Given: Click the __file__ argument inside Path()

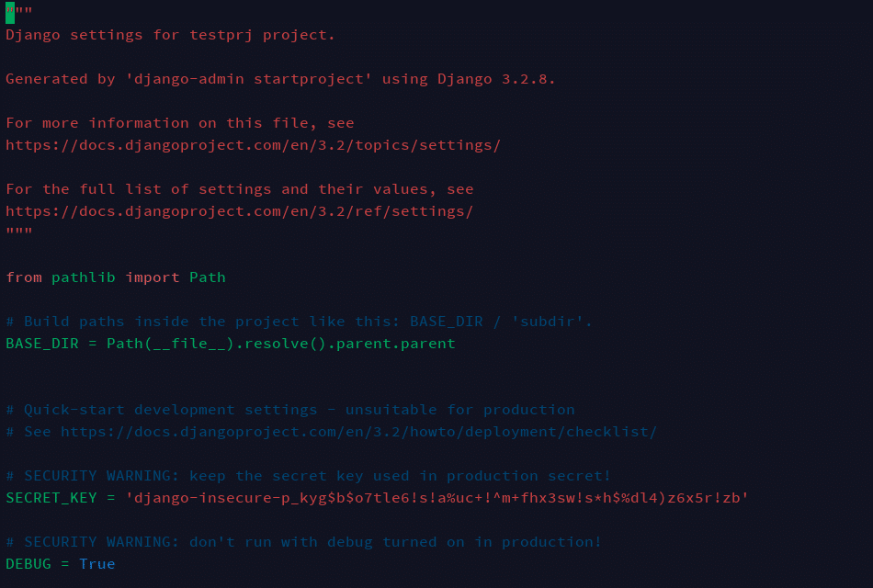Looking at the screenshot, I should tap(184, 344).
